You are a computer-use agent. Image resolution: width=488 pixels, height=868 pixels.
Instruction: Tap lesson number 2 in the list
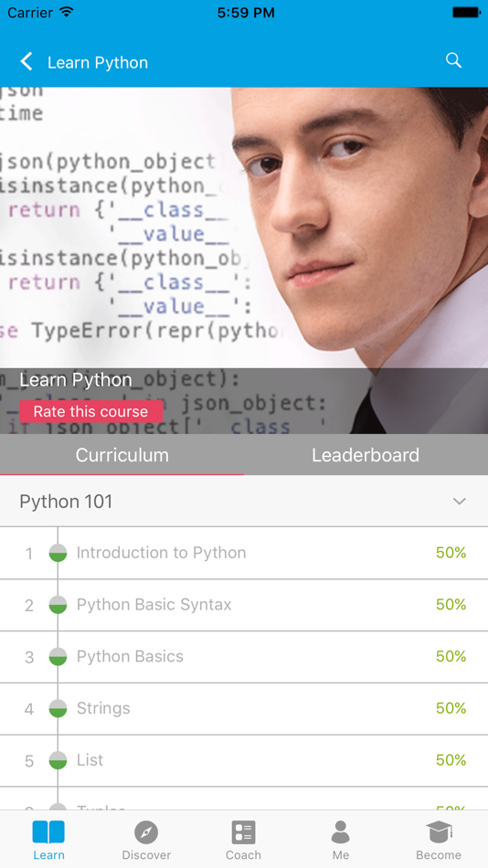click(29, 606)
